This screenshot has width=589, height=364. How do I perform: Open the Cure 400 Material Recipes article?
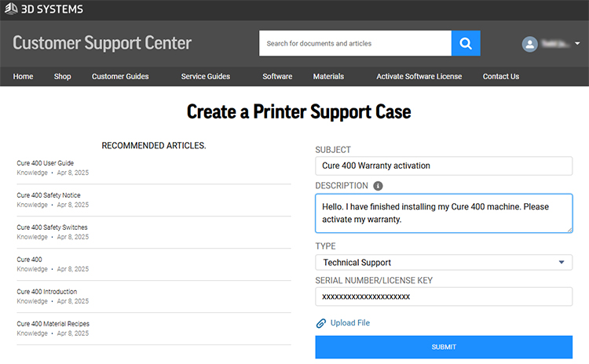tap(53, 323)
